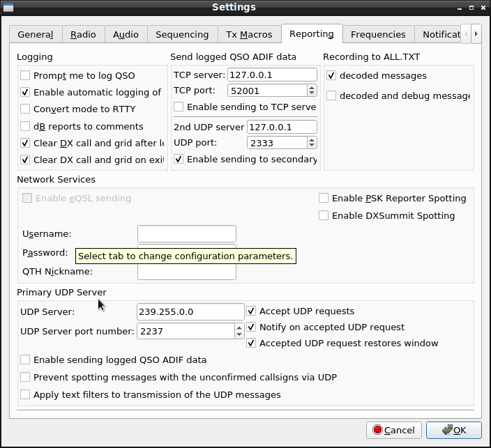Go to the Sequencing tab
491x448 pixels.
coord(182,34)
